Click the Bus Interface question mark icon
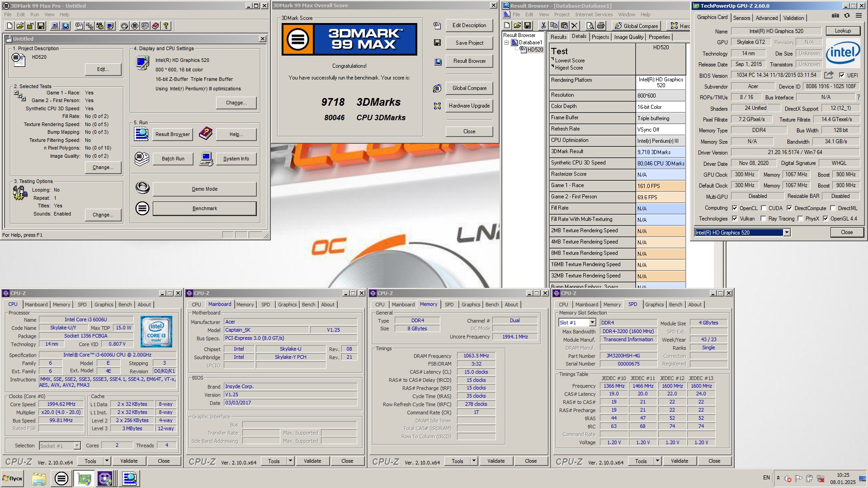The height and width of the screenshot is (488, 868). (x=858, y=97)
